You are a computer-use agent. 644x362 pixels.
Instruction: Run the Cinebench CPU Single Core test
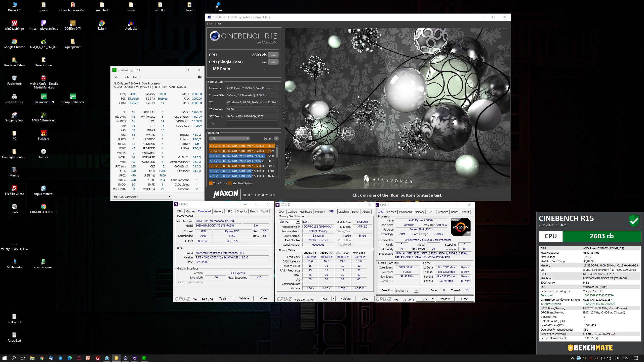pyautogui.click(x=273, y=62)
